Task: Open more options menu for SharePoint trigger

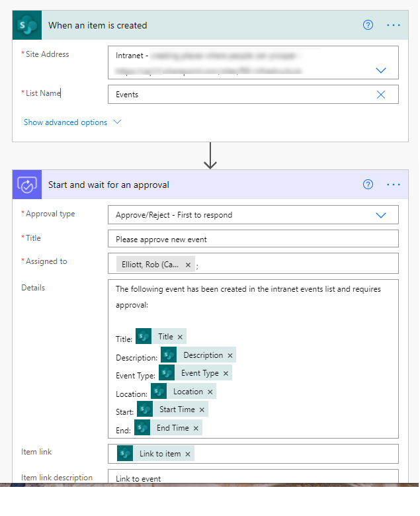Action: click(x=394, y=25)
